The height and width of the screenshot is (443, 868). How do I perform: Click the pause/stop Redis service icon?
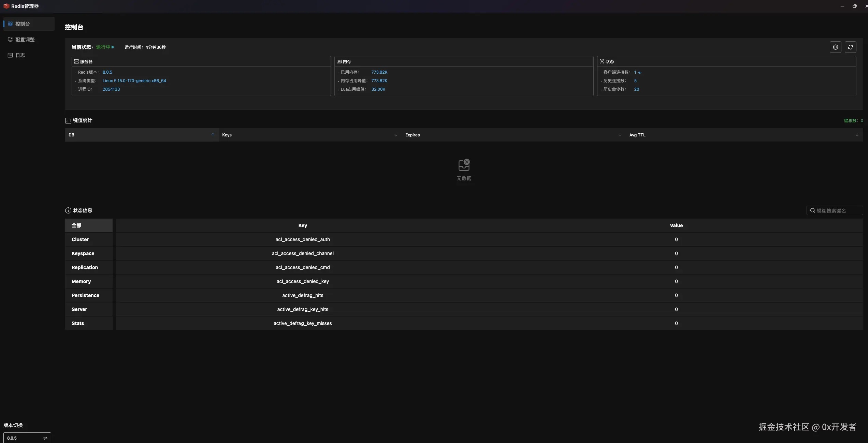835,47
